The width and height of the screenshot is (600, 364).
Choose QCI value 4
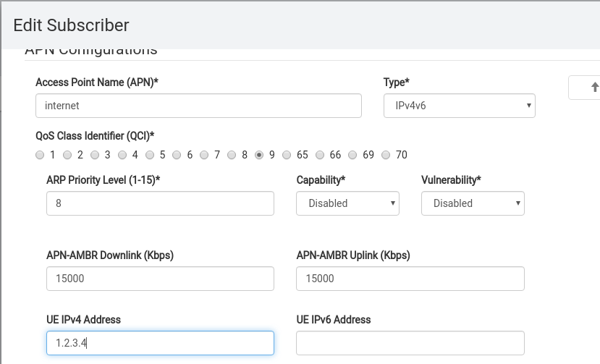coord(122,155)
